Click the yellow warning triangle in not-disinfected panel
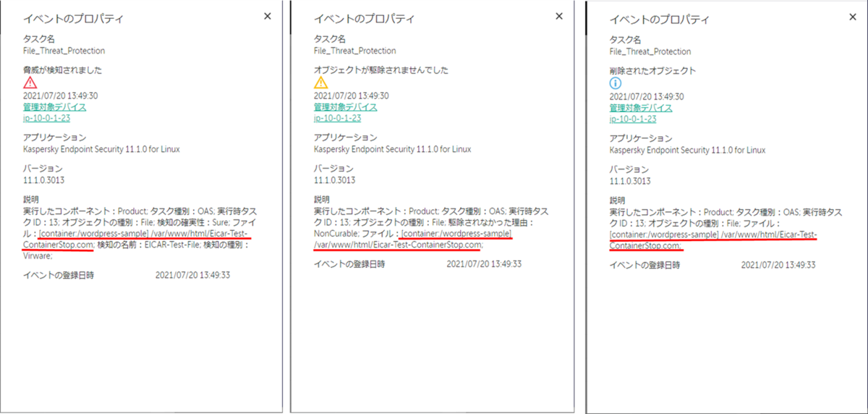The width and height of the screenshot is (868, 414). coord(321,83)
